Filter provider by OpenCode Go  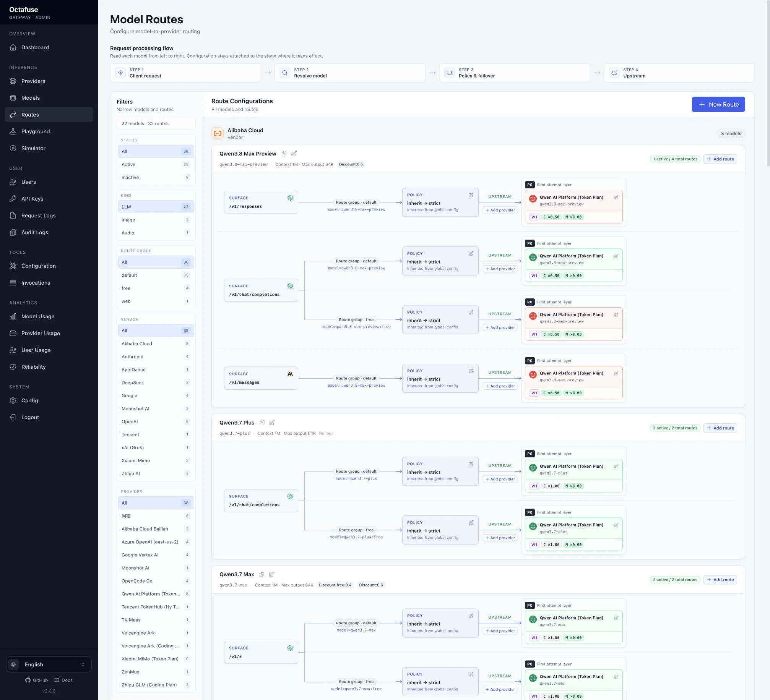point(156,581)
